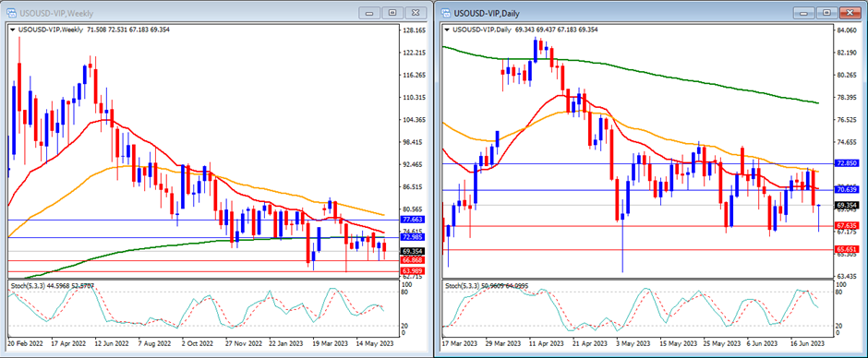Click the 17 Mar 2023 date label

click(x=460, y=342)
